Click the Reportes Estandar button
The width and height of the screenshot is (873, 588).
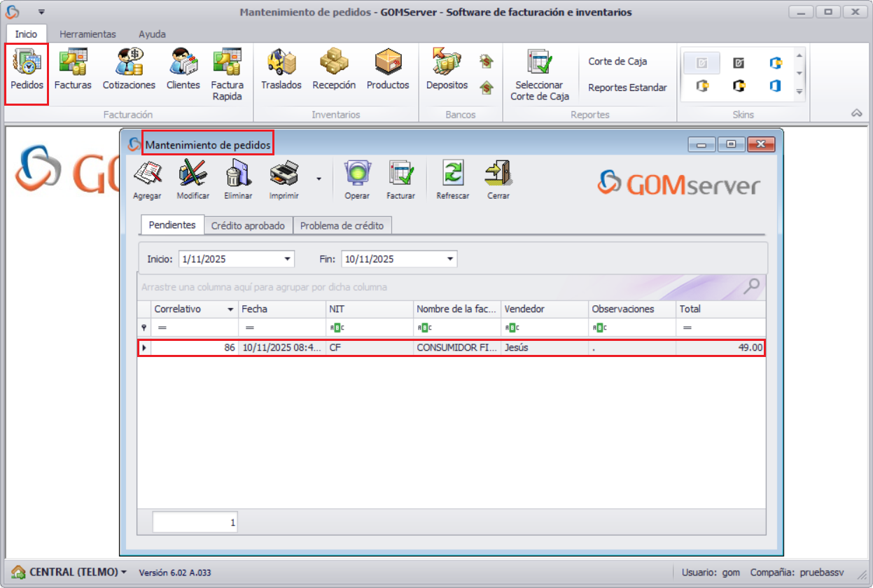click(x=627, y=87)
